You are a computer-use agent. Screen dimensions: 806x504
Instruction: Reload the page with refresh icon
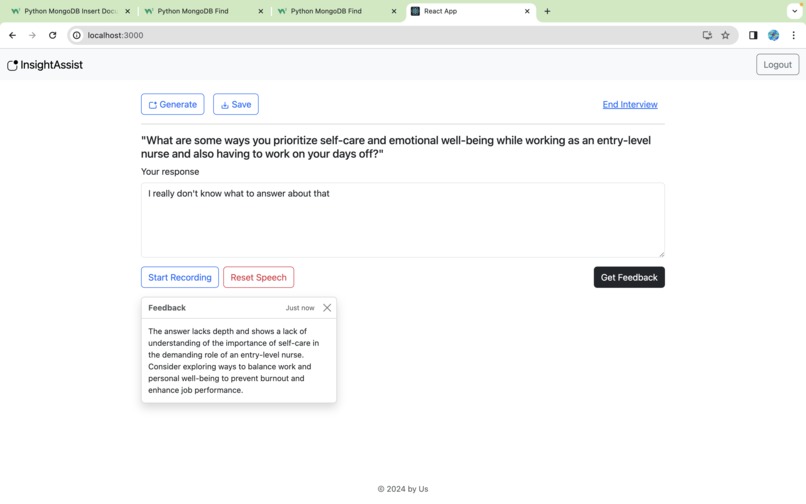coord(52,35)
